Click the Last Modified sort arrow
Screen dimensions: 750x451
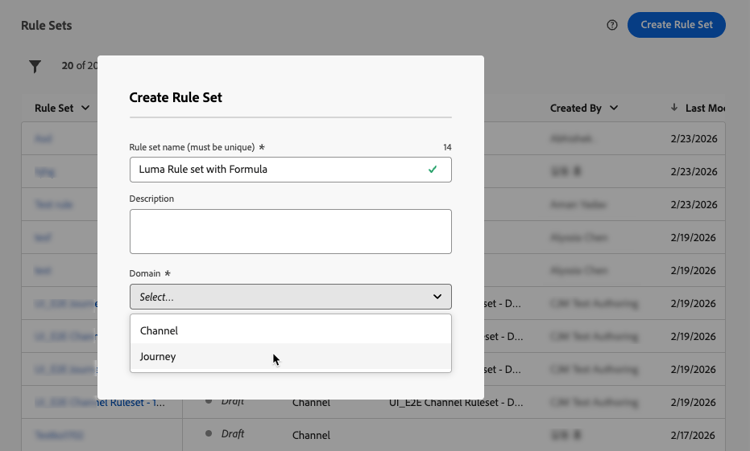coord(674,108)
